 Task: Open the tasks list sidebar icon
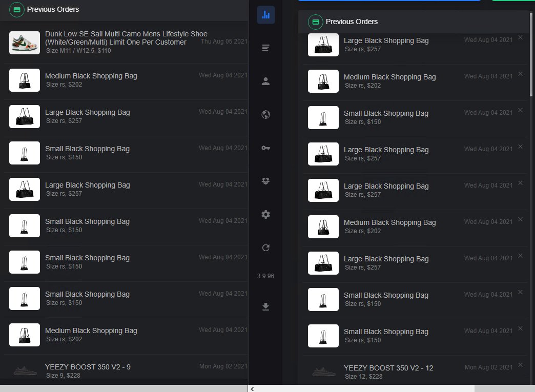coord(265,48)
